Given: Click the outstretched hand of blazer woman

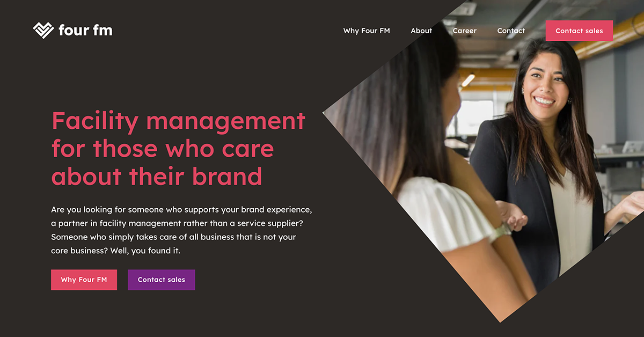Looking at the screenshot, I should click(x=513, y=216).
